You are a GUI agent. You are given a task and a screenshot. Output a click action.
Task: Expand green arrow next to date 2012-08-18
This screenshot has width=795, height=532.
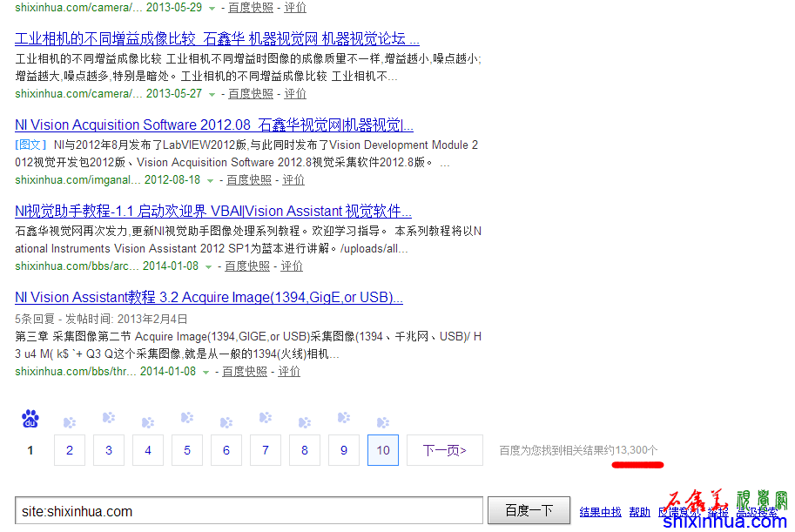point(210,180)
